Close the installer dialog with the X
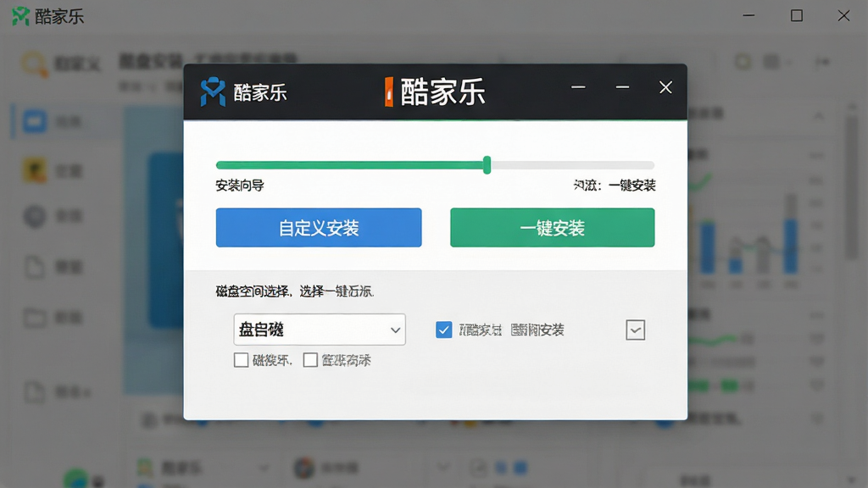868x488 pixels. click(665, 87)
